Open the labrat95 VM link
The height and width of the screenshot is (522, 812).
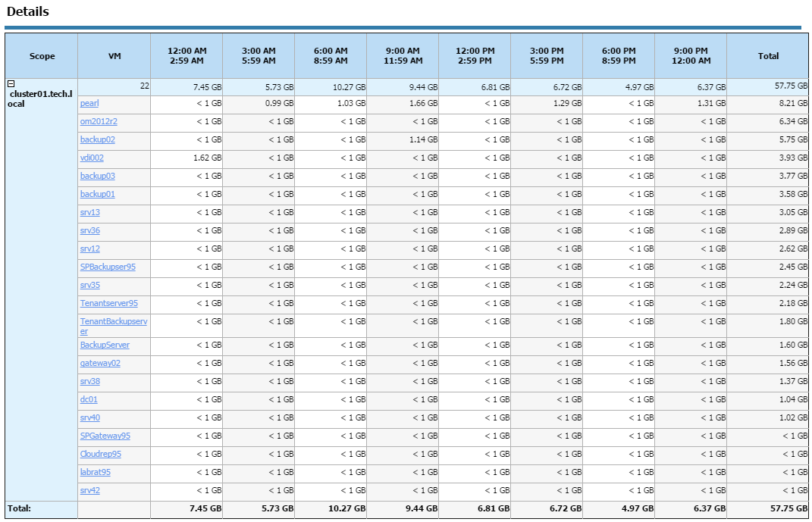(x=96, y=472)
